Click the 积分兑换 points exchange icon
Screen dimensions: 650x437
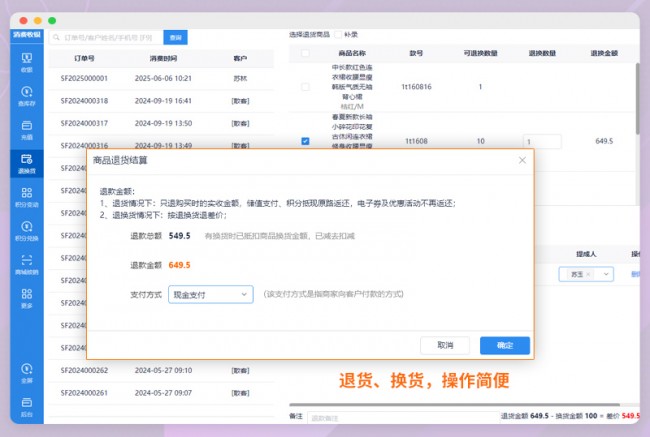[27, 231]
